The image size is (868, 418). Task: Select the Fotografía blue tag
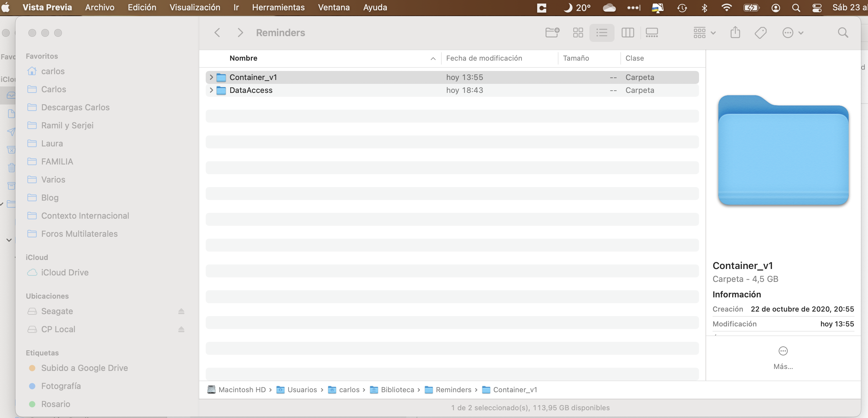(61, 386)
